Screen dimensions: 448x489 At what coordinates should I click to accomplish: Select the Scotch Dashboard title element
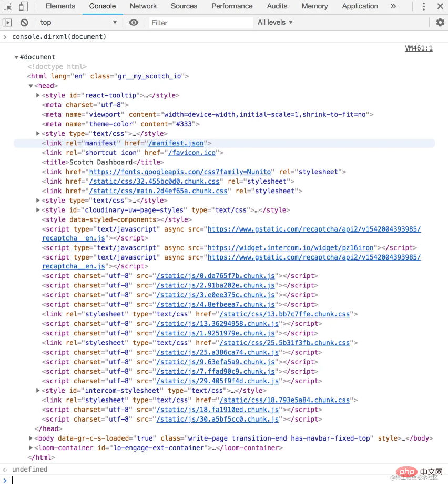[103, 163]
